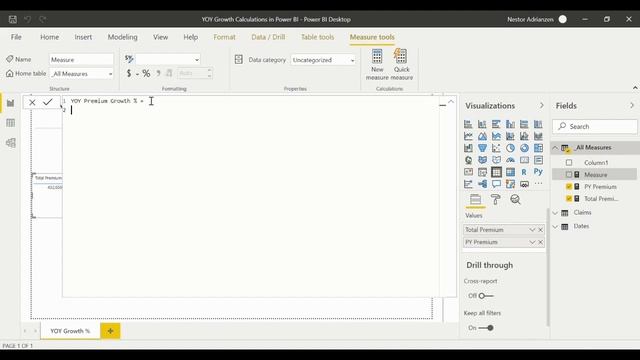Select the YOY Growth % page tab

[70, 331]
